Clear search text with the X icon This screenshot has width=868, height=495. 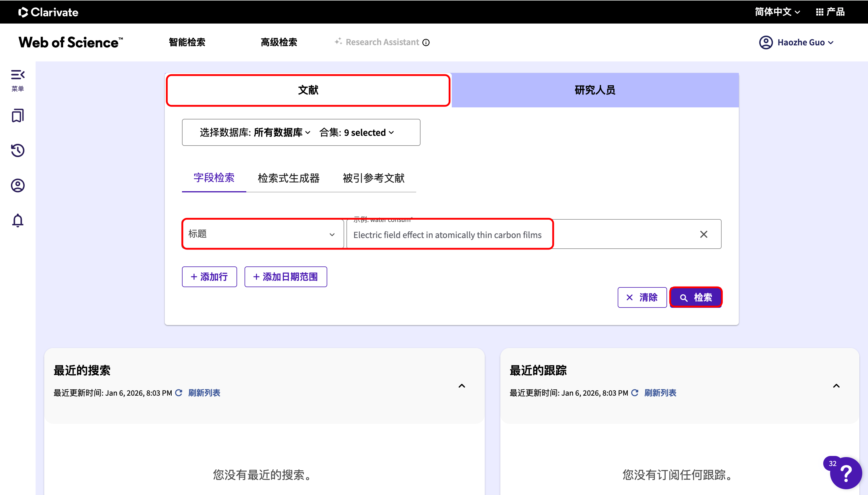coord(704,234)
